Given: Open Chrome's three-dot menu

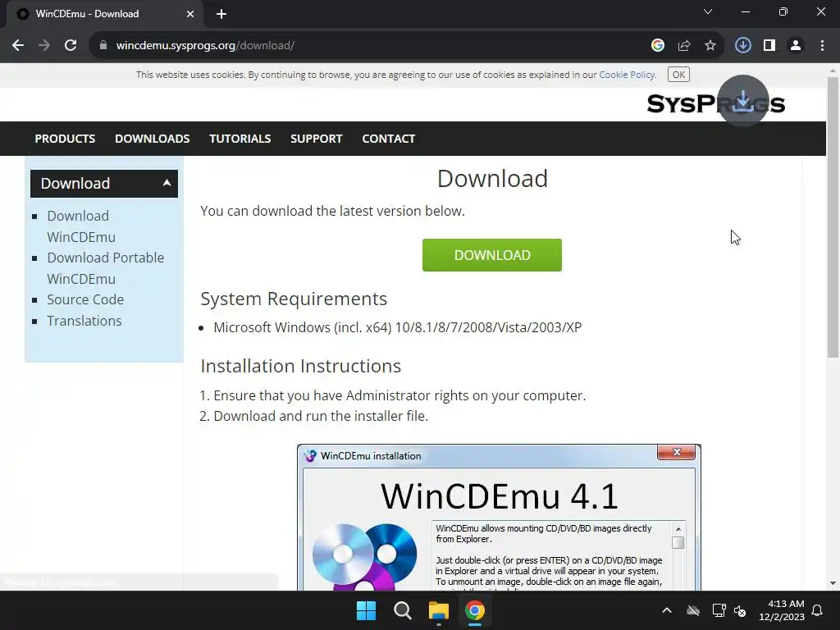Looking at the screenshot, I should tap(822, 46).
